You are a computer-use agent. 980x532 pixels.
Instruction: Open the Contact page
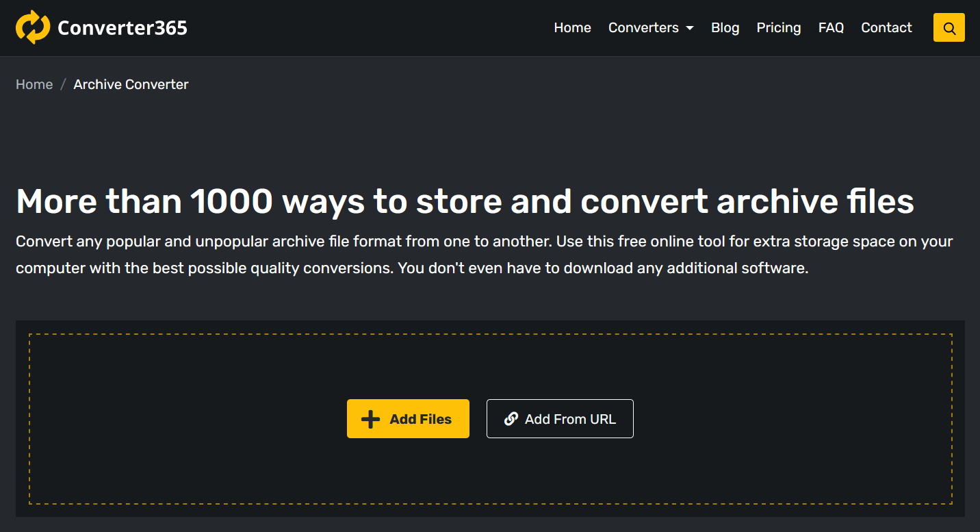[x=886, y=28]
